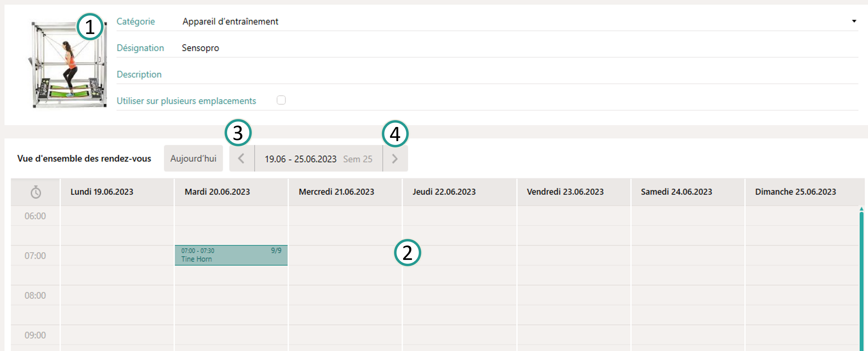
Task: Click the Appareil d'entraînement category value
Action: click(x=231, y=21)
